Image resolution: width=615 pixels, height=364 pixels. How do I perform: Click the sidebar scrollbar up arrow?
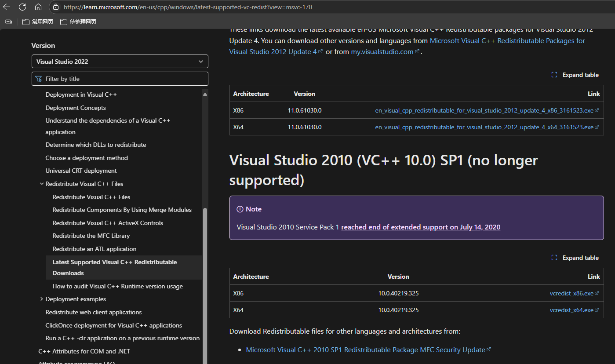205,94
